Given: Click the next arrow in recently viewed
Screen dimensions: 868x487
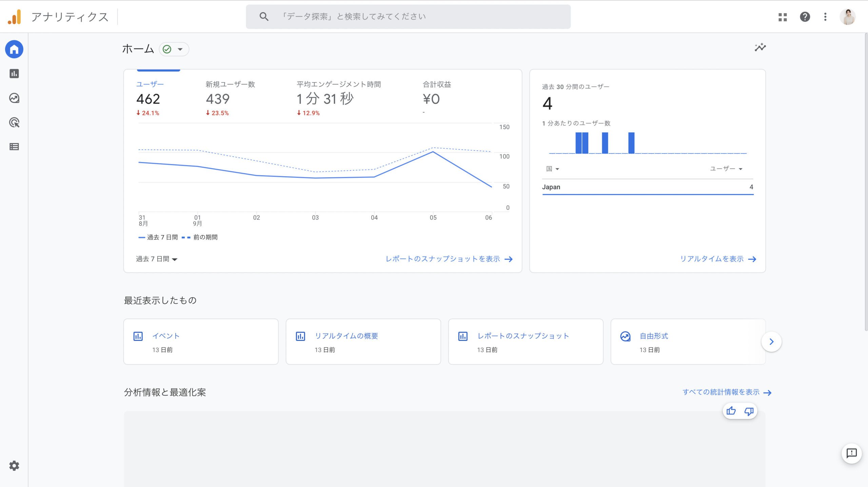Looking at the screenshot, I should [771, 342].
